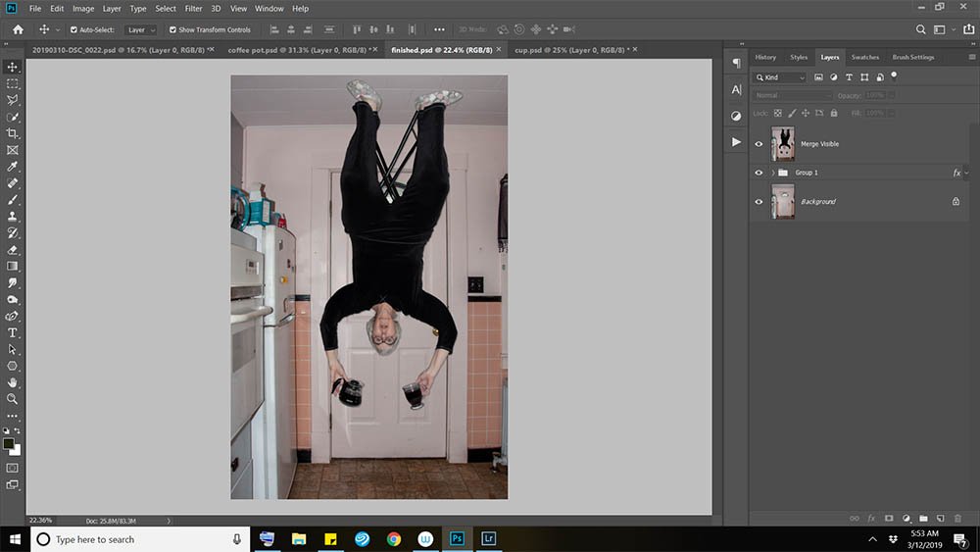
Task: Select the Crop tool
Action: pos(12,133)
